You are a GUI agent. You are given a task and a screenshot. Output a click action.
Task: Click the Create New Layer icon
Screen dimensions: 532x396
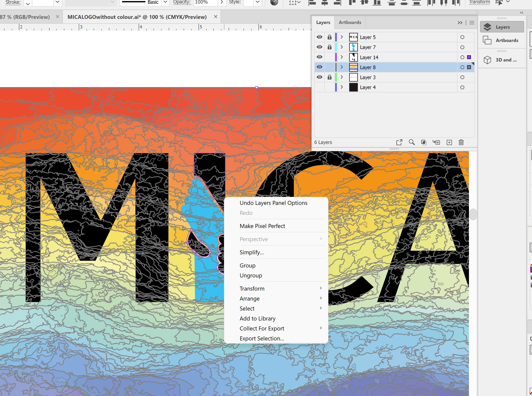tap(449, 142)
